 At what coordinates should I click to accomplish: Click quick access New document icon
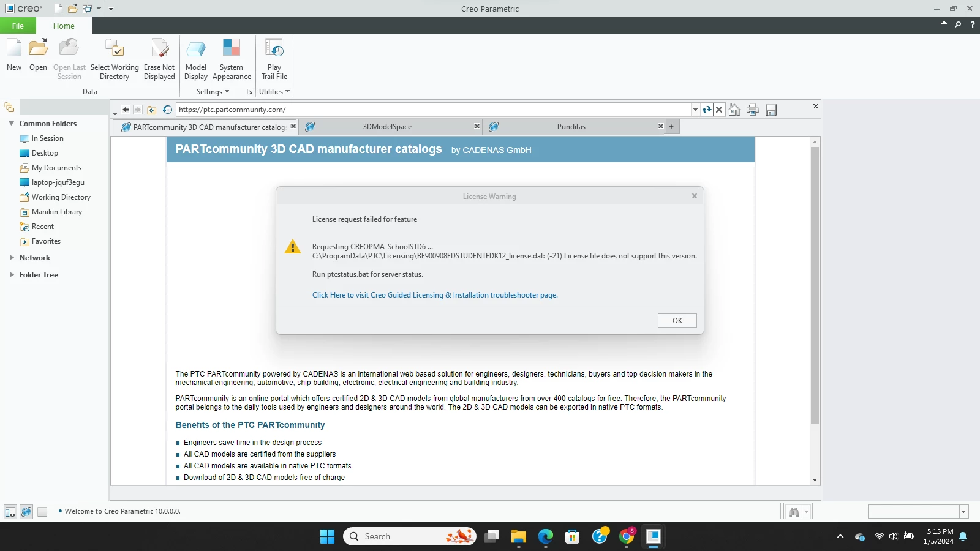pyautogui.click(x=58, y=9)
